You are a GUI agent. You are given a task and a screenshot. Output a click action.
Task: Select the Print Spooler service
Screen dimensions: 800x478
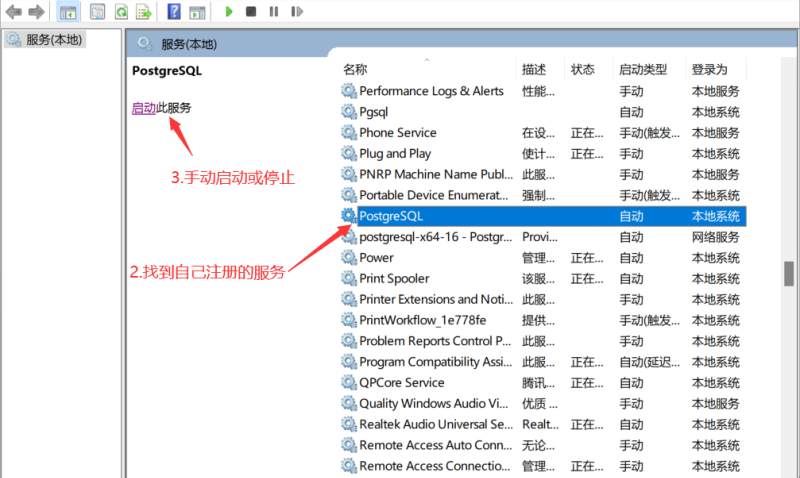pos(543,279)
